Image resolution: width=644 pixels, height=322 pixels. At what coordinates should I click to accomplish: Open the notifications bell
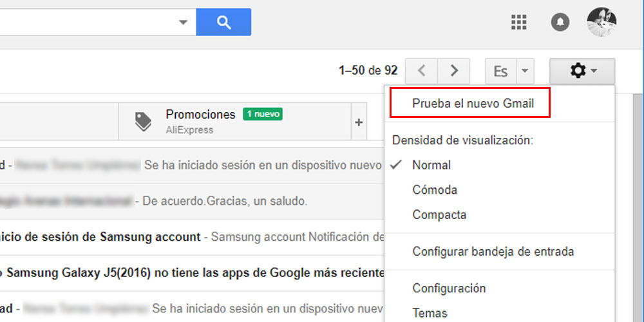pos(560,22)
